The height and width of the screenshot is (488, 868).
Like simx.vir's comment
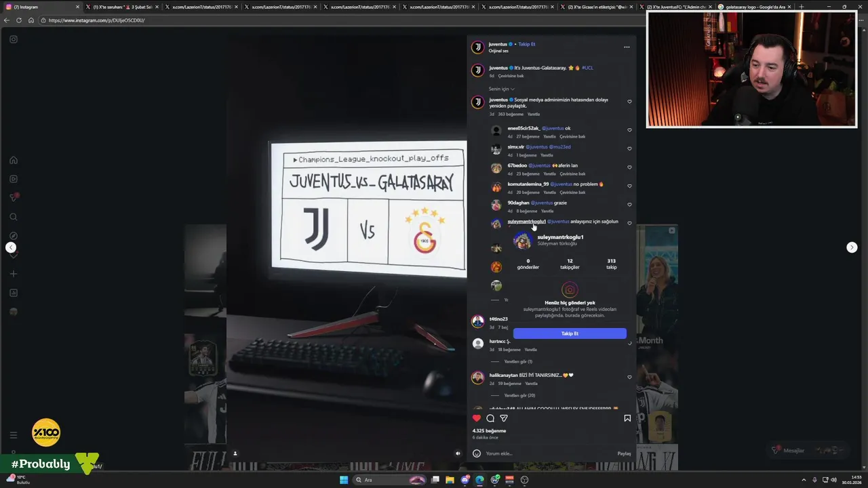pyautogui.click(x=629, y=148)
